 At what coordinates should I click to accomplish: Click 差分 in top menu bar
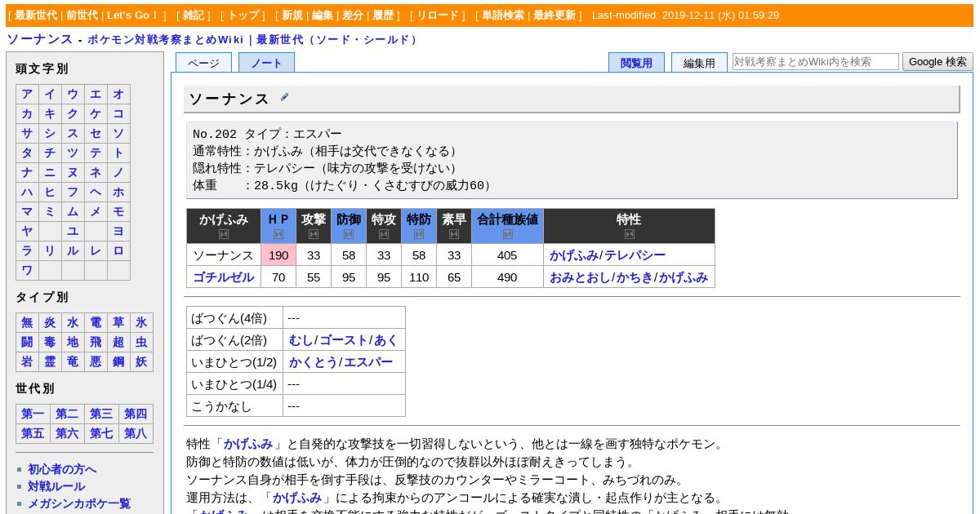click(353, 15)
